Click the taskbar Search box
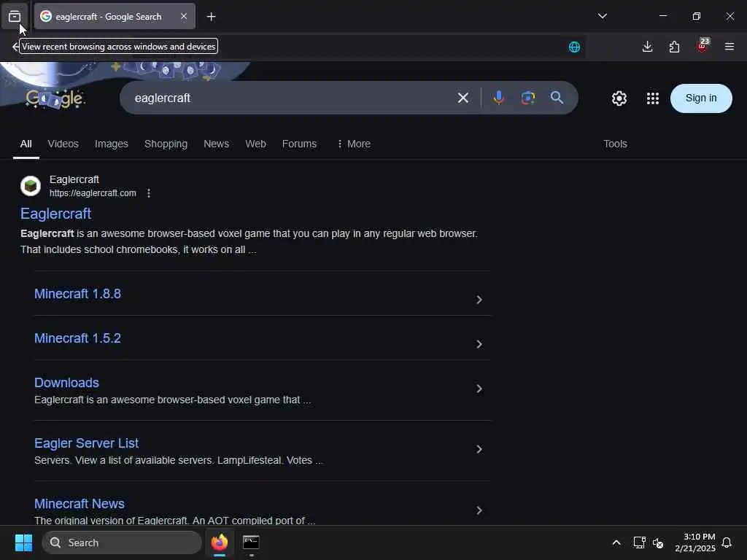This screenshot has height=560, width=747. (x=122, y=542)
